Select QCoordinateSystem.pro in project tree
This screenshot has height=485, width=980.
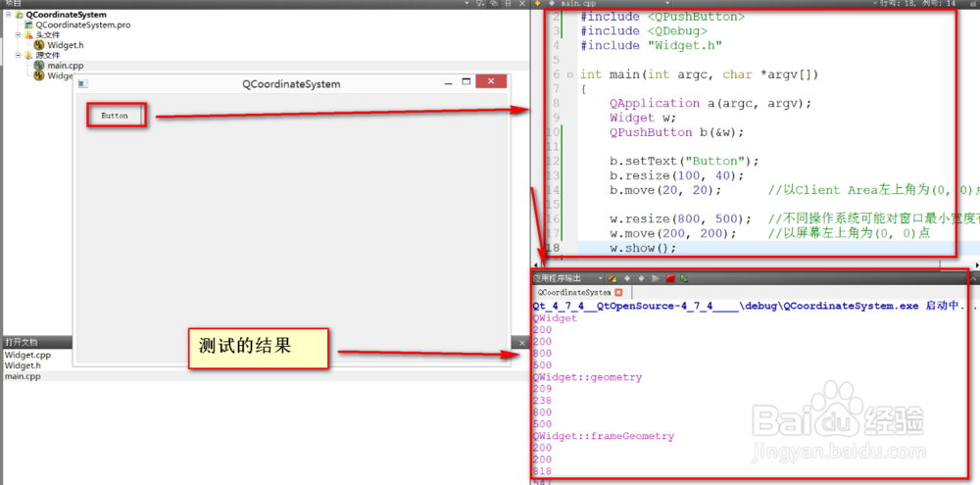[x=83, y=25]
